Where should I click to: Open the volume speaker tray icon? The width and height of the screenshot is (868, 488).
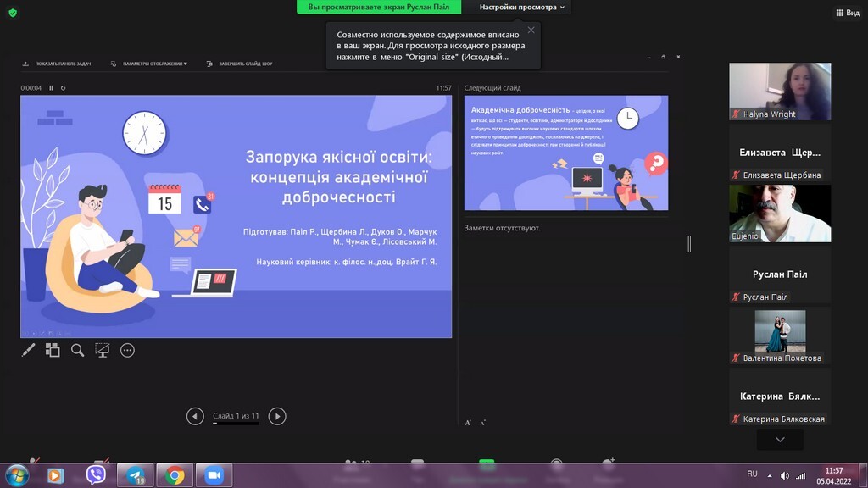click(785, 475)
